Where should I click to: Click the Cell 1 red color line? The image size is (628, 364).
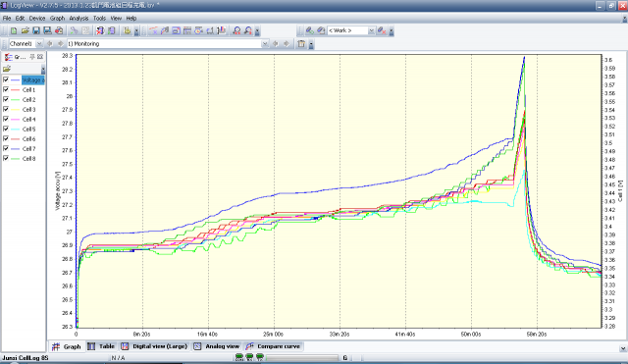[x=16, y=89]
